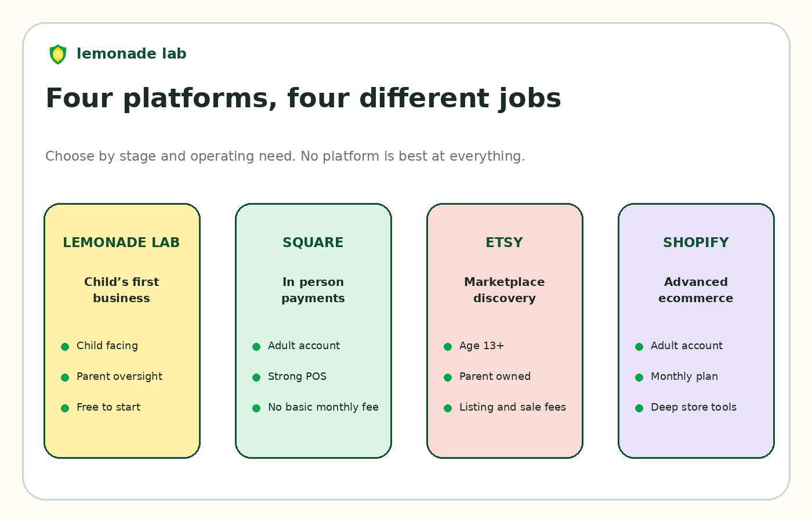
Task: Select the "Child's first business" tagline
Action: (122, 290)
